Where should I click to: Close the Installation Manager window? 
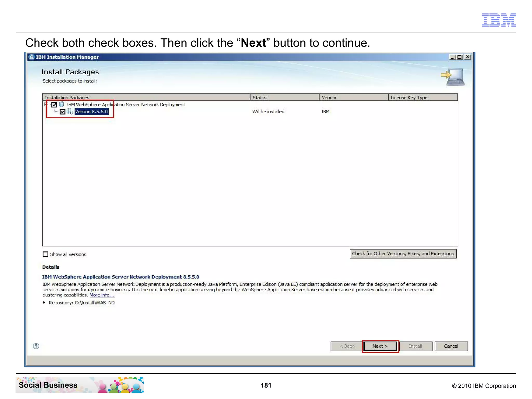468,57
